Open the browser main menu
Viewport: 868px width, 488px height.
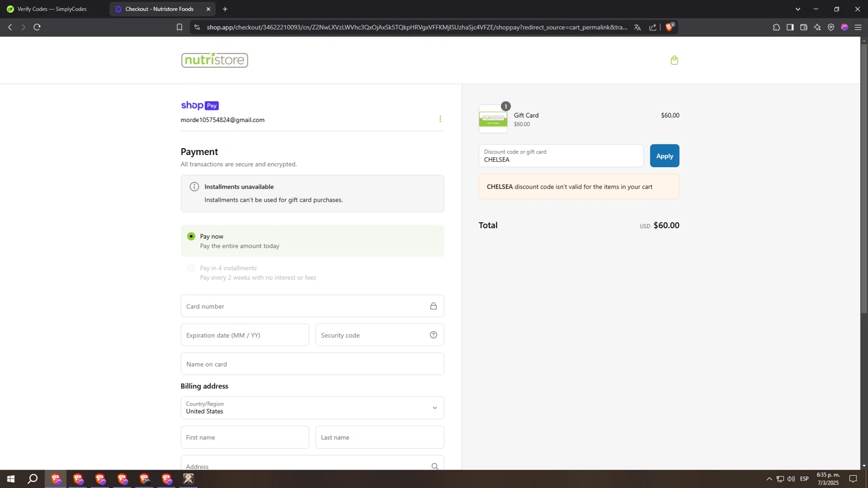(858, 27)
